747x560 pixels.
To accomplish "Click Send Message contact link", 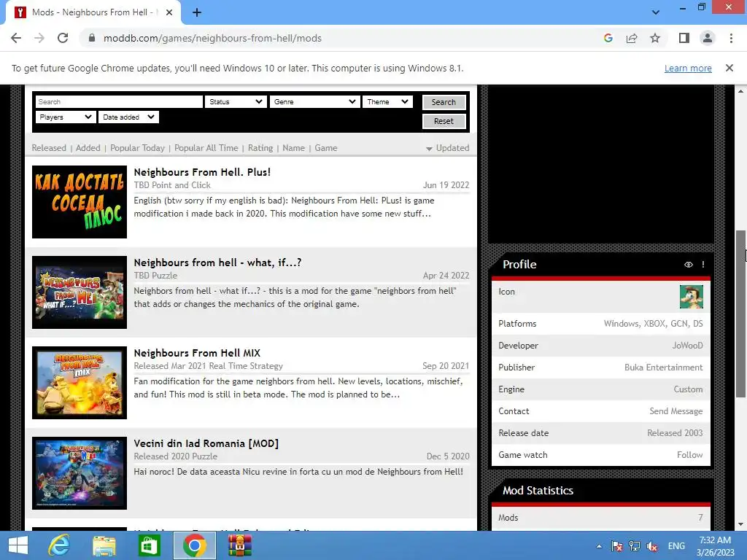I will (x=676, y=411).
